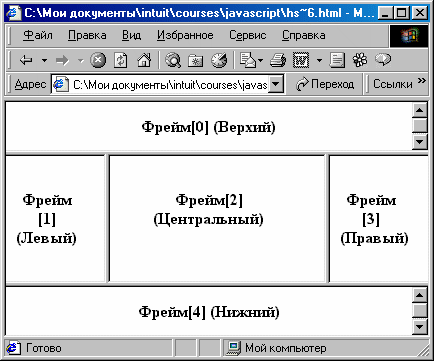
Task: Click the Refresh page icon
Action: click(121, 60)
